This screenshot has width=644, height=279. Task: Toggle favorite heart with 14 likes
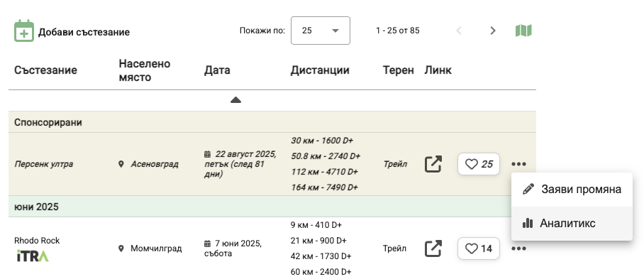coord(479,248)
